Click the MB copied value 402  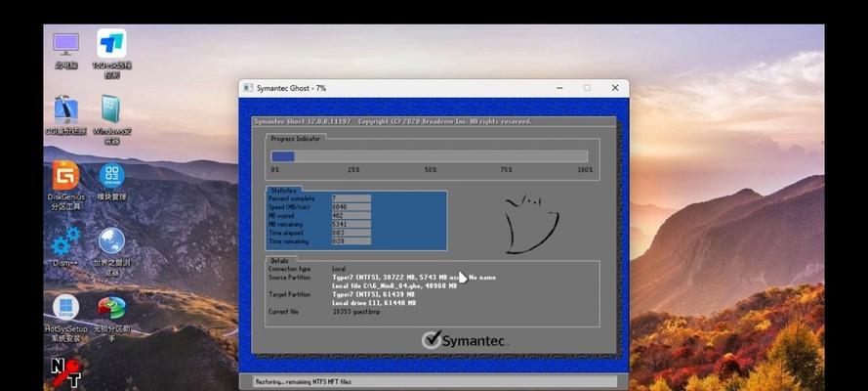tap(351, 215)
